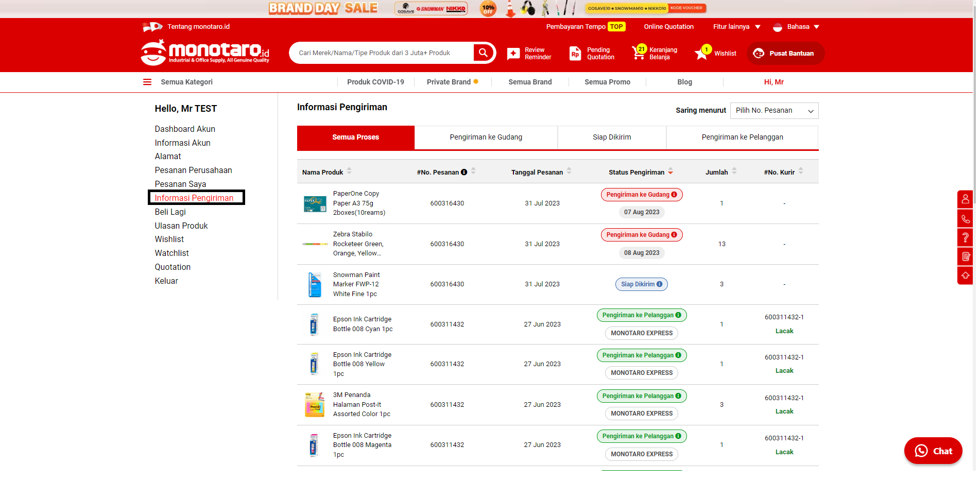Image resolution: width=980 pixels, height=481 pixels.
Task: Open the WhatsApp Chat button
Action: tap(933, 451)
